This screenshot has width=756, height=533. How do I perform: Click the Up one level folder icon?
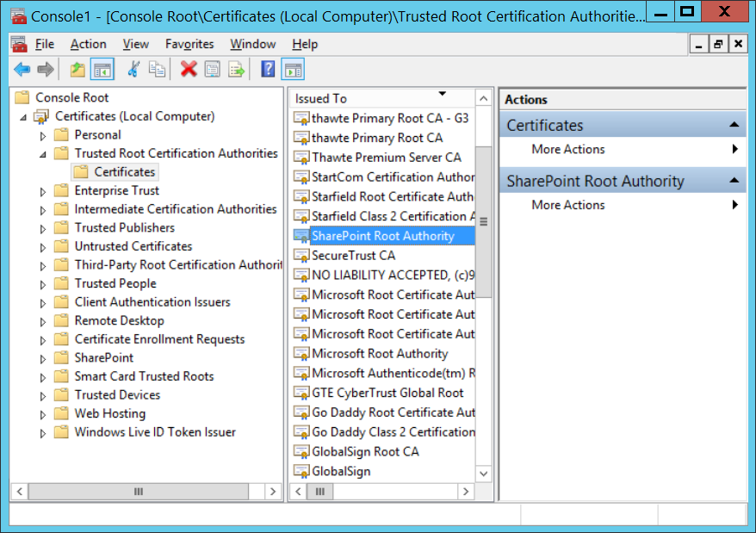click(x=77, y=70)
